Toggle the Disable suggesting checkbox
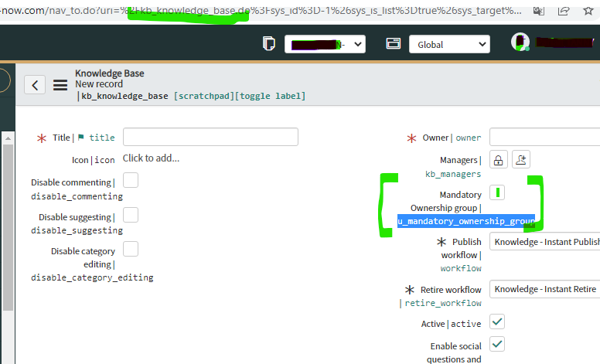This screenshot has width=600, height=364. (x=131, y=216)
